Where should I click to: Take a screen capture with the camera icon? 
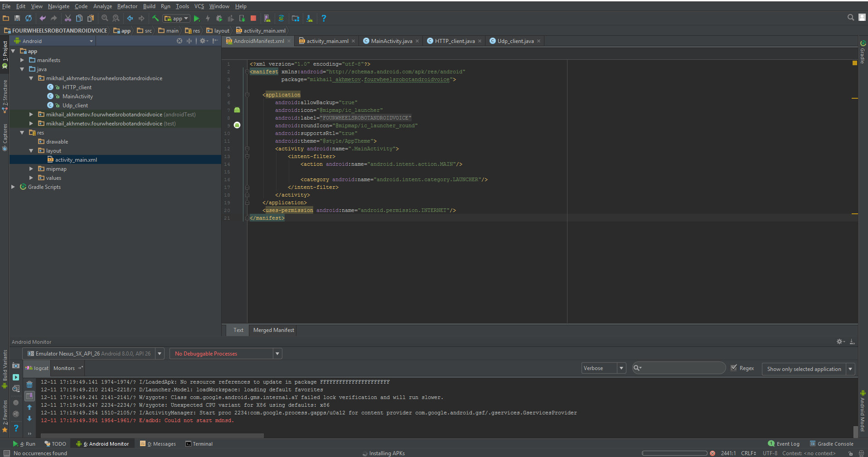click(16, 366)
